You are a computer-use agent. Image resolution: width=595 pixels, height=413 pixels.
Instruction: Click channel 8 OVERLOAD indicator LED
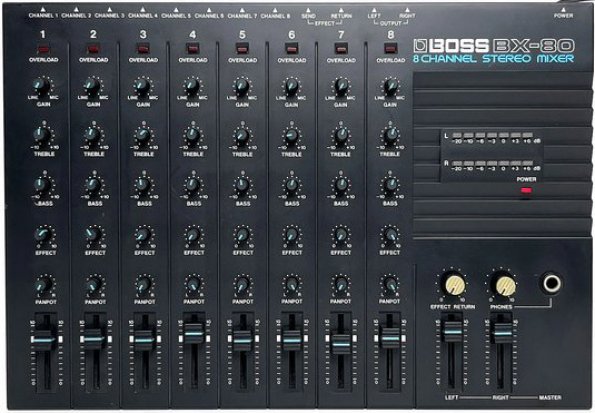click(390, 49)
